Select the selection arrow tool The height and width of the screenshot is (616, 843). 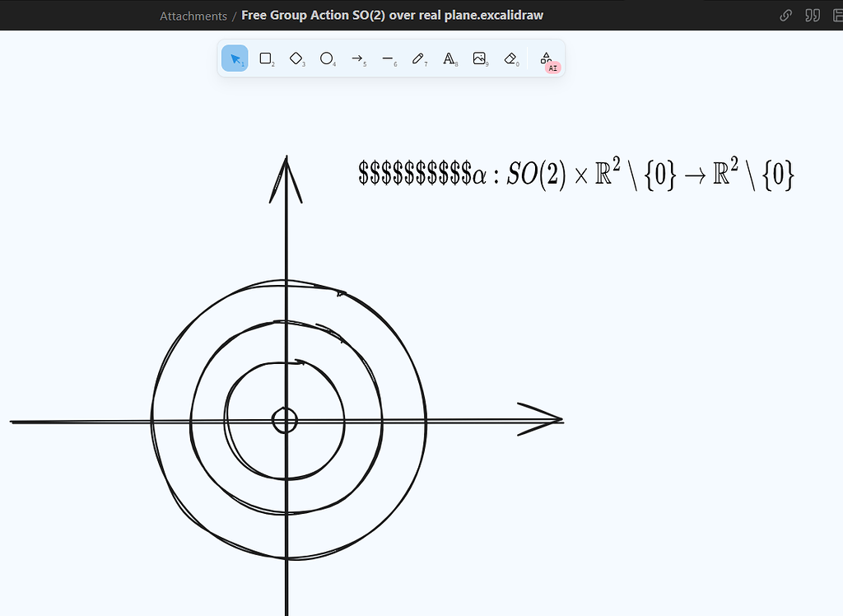(235, 58)
